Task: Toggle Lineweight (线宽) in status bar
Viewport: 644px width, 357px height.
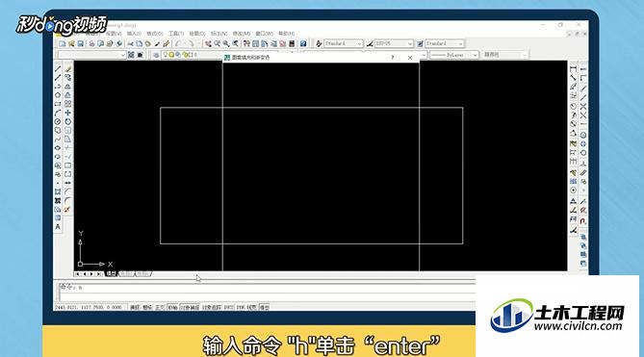Action: pos(252,307)
